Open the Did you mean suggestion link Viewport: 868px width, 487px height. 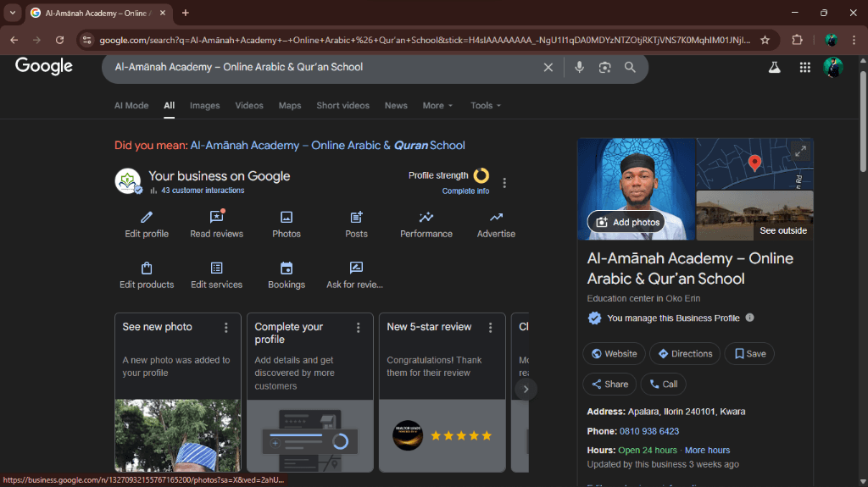[x=327, y=146]
